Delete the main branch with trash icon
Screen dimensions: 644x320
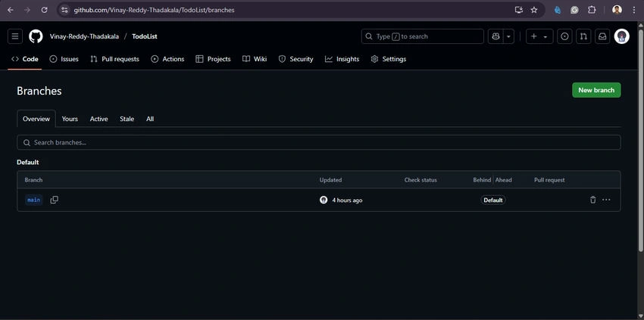click(592, 200)
